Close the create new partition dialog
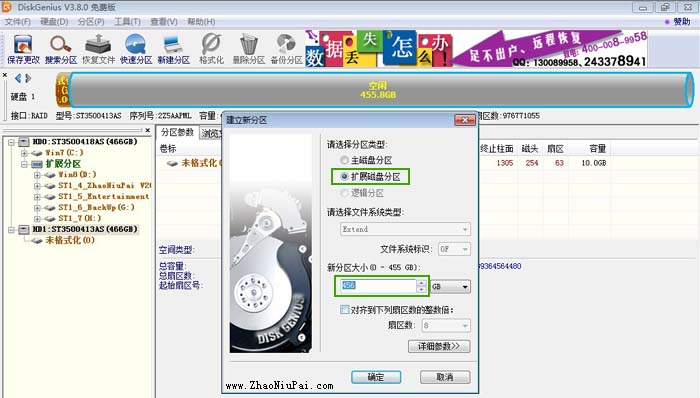 (465, 120)
